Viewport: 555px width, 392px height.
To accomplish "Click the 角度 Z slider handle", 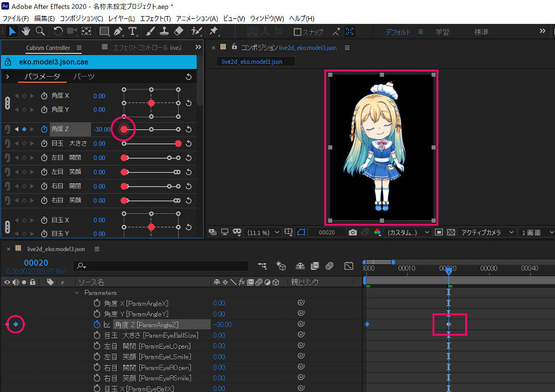I will tap(124, 129).
